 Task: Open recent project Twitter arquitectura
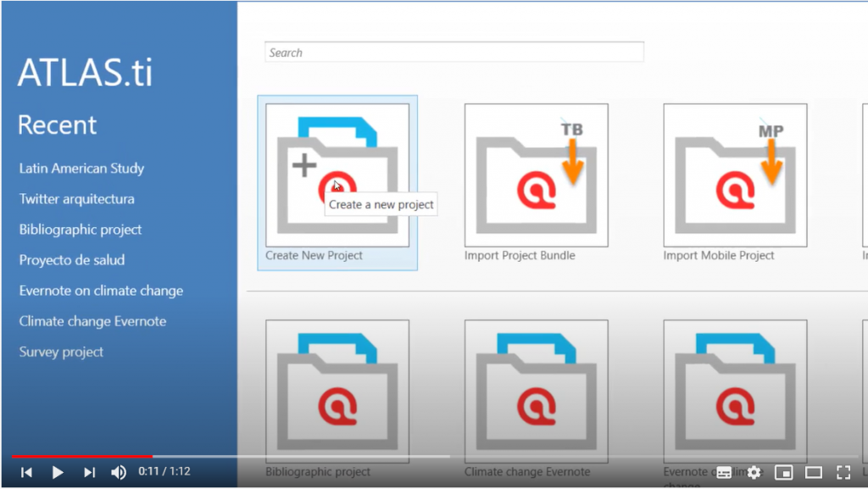[x=76, y=199]
